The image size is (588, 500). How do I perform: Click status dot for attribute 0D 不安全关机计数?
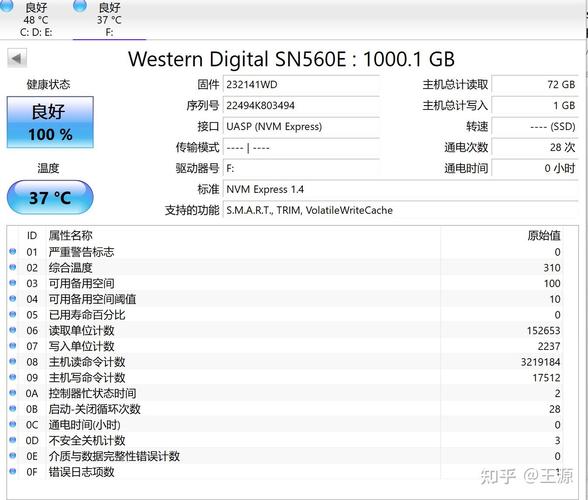pos(13,440)
